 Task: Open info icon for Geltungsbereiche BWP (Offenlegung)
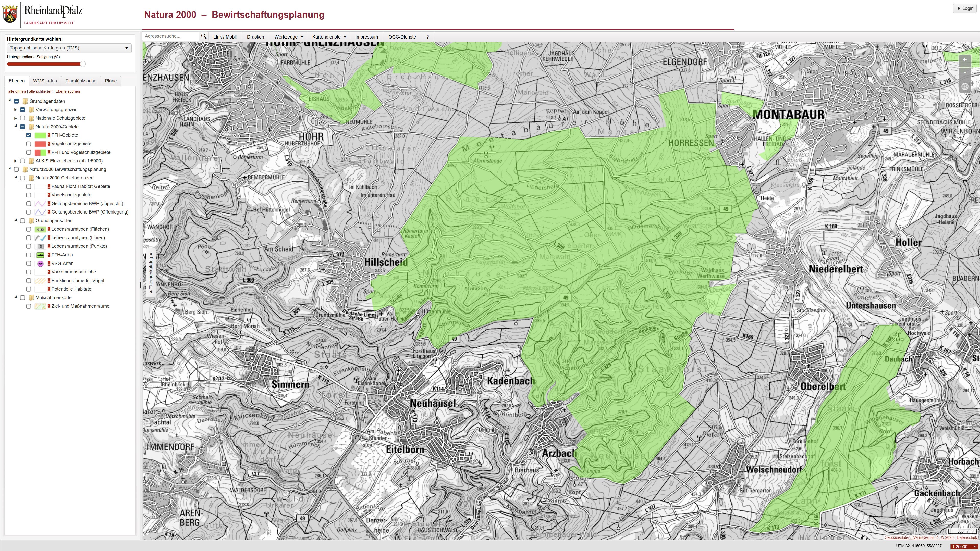[x=49, y=212]
